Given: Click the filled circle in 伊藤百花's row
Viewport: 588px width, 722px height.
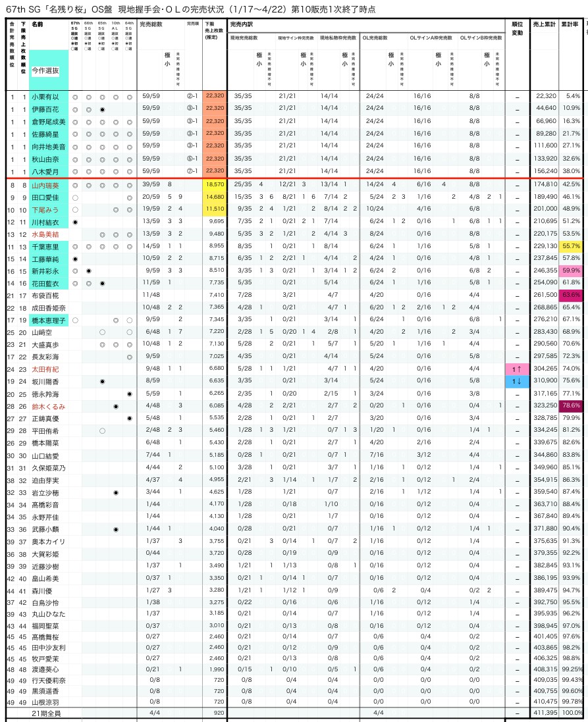Looking at the screenshot, I should [x=102, y=109].
